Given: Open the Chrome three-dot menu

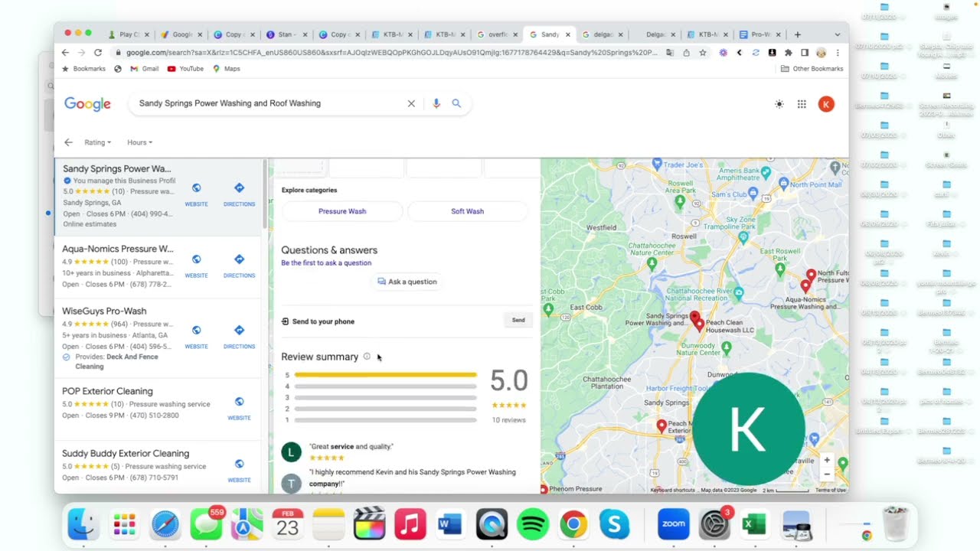Looking at the screenshot, I should pos(838,53).
